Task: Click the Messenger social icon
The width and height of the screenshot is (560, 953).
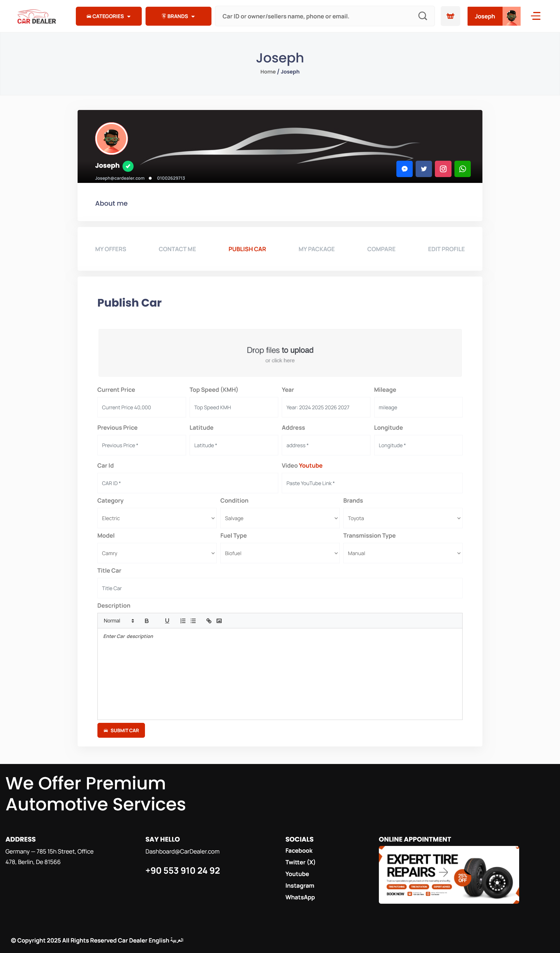Action: tap(404, 169)
